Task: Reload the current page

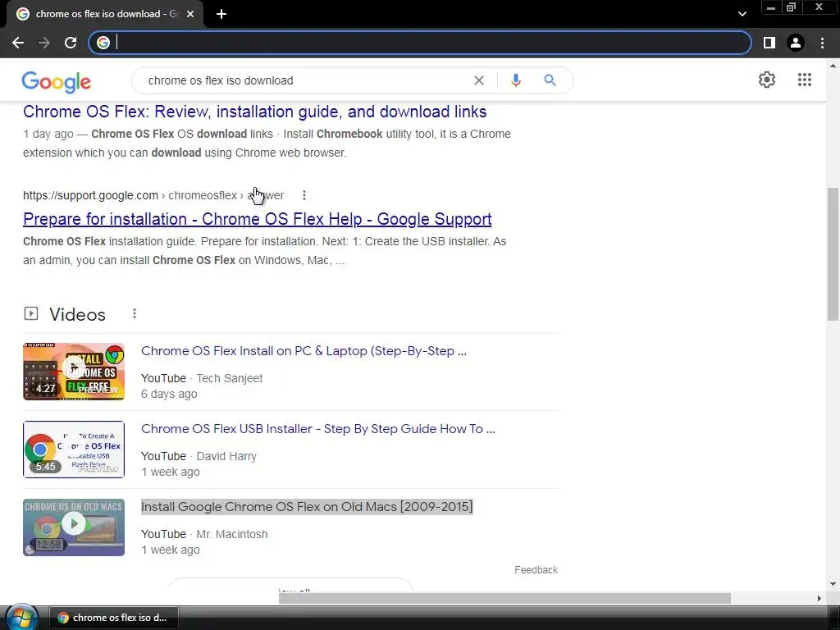Action: pyautogui.click(x=71, y=43)
